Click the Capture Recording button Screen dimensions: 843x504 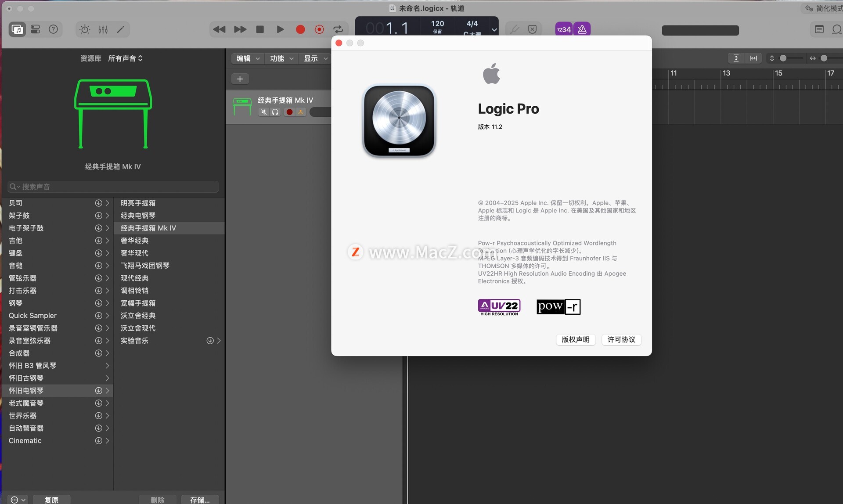[x=319, y=29]
